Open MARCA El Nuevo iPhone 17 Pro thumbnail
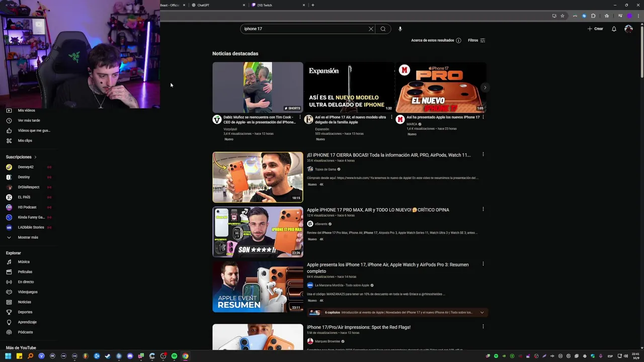644x362 pixels. 441,87
